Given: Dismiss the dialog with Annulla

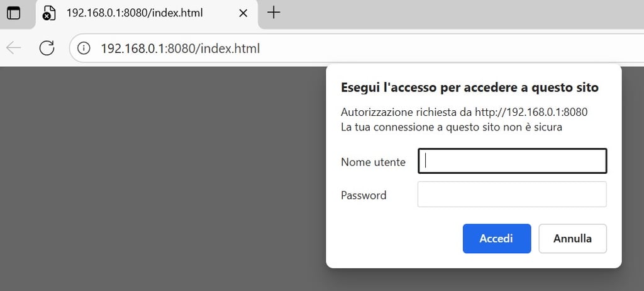Looking at the screenshot, I should [x=572, y=238].
